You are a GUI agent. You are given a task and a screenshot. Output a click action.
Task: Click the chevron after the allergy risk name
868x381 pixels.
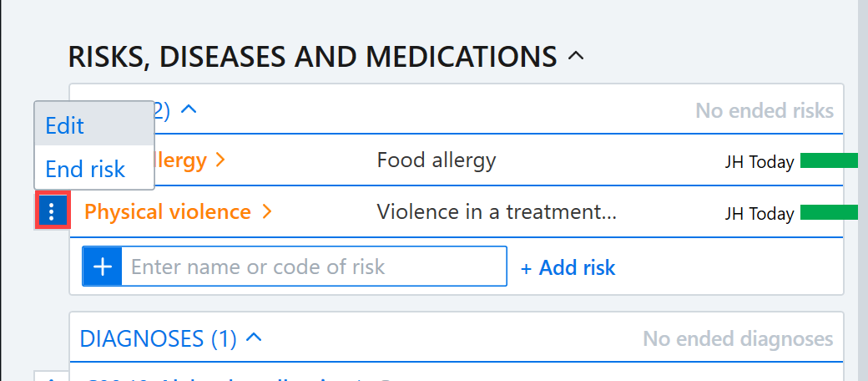click(x=220, y=160)
